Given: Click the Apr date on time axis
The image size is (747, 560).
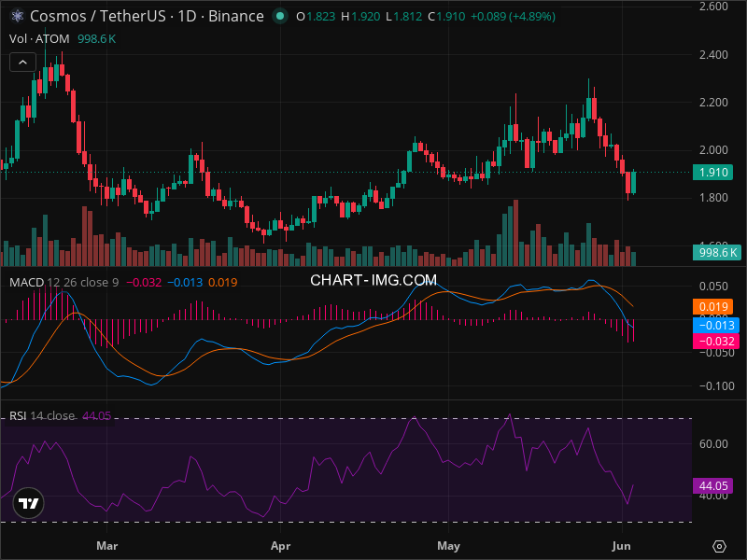Looking at the screenshot, I should tap(281, 546).
